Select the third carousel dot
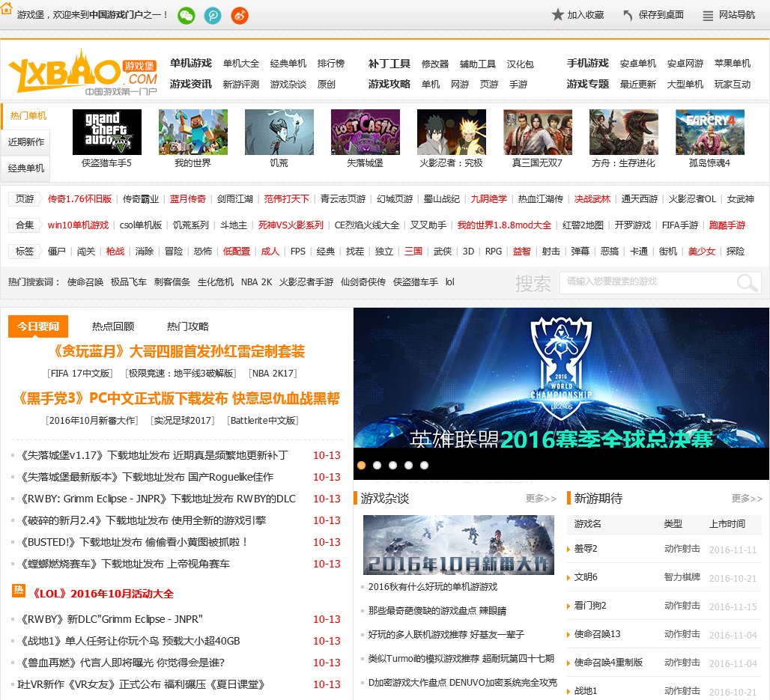The height and width of the screenshot is (700, 770). click(x=392, y=465)
